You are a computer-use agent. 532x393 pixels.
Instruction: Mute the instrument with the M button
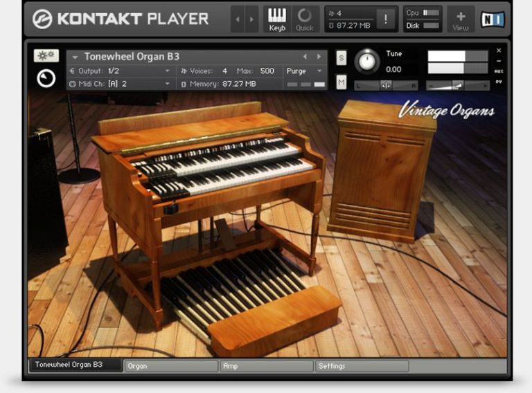coord(342,82)
